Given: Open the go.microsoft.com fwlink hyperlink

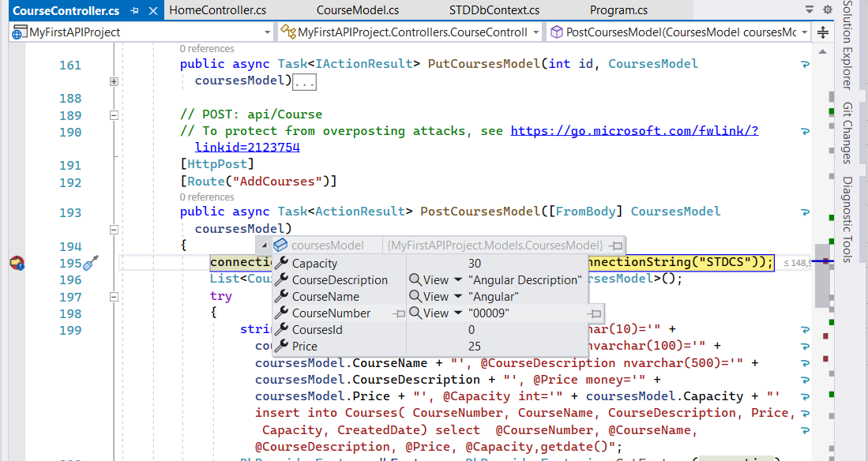Looking at the screenshot, I should (x=634, y=131).
